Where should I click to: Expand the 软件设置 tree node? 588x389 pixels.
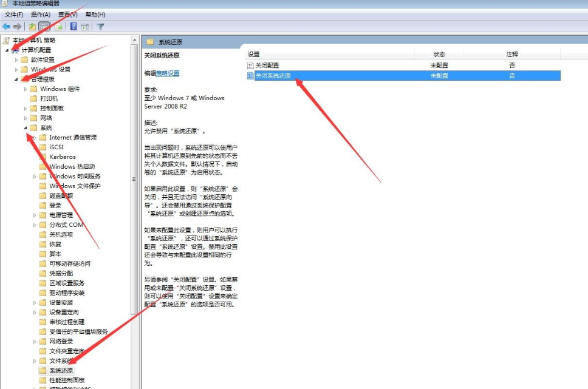[x=16, y=59]
